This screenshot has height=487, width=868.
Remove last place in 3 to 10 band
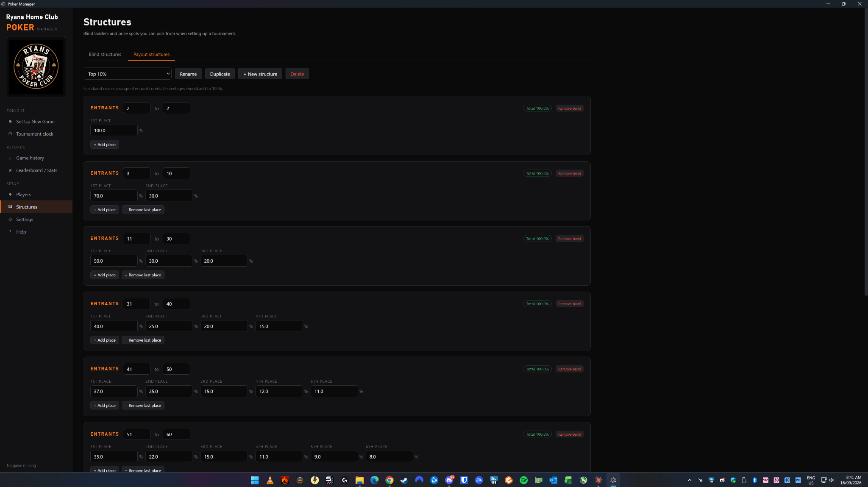[x=143, y=210]
